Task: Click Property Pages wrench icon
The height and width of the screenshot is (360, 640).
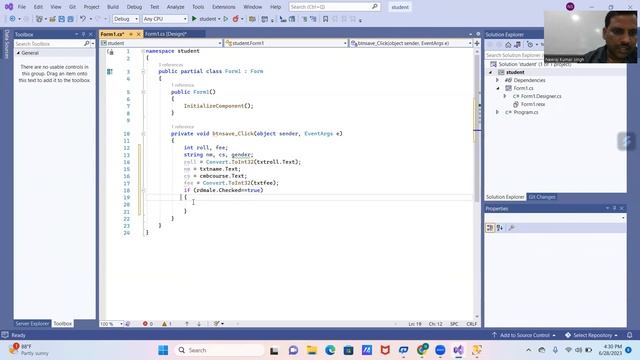Action: [511, 228]
